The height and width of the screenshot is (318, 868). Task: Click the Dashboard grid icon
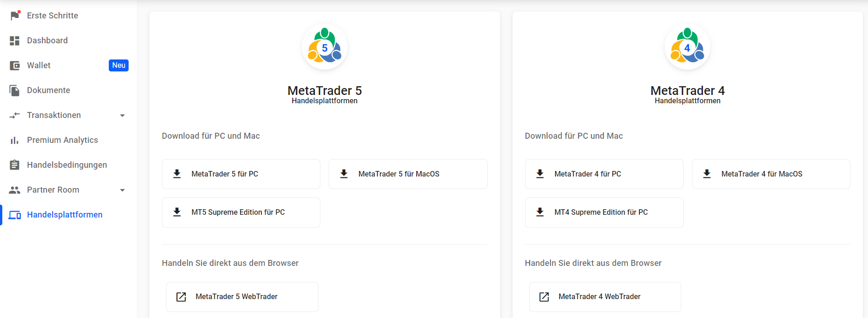[15, 41]
